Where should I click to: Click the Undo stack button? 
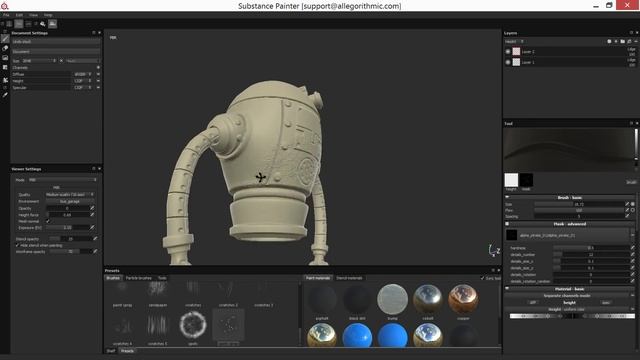pos(56,42)
